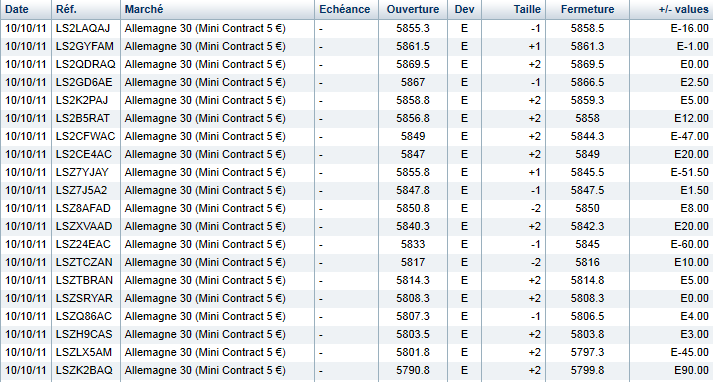The width and height of the screenshot is (713, 382).
Task: Select closing price 5797.3 cell
Action: point(587,352)
